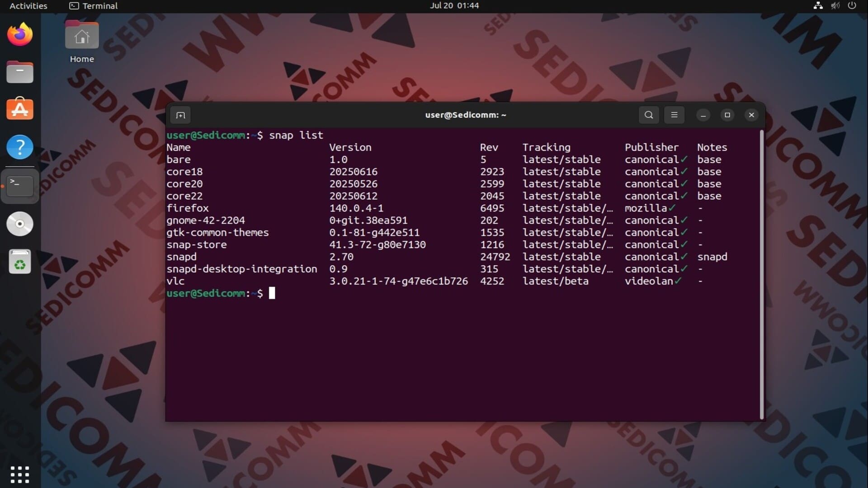
Task: Click version '41.3-72-g80e7130' of snap-store
Action: tap(377, 245)
